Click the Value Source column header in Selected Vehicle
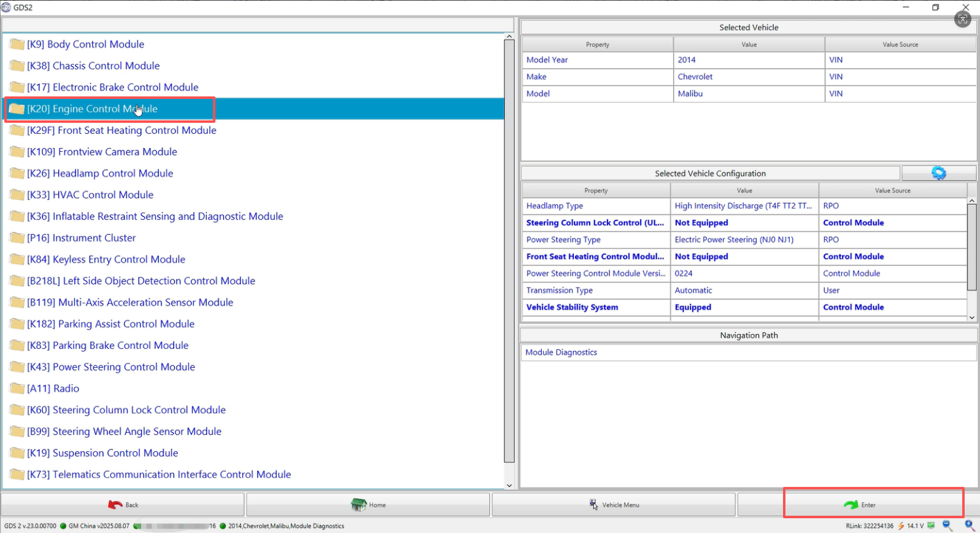Image resolution: width=980 pixels, height=533 pixels. (x=900, y=44)
